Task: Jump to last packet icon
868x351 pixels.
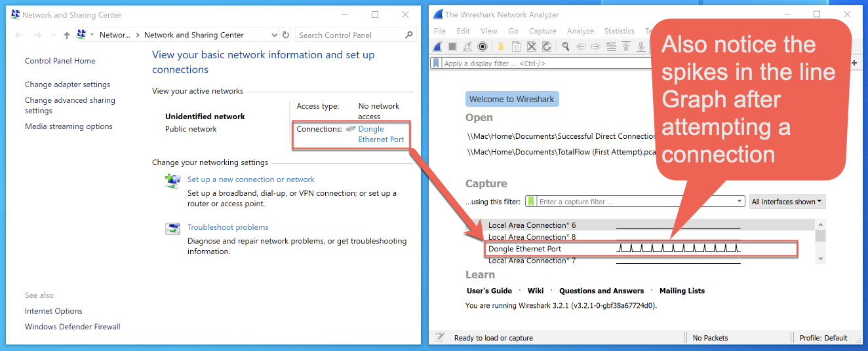Action: [x=641, y=46]
